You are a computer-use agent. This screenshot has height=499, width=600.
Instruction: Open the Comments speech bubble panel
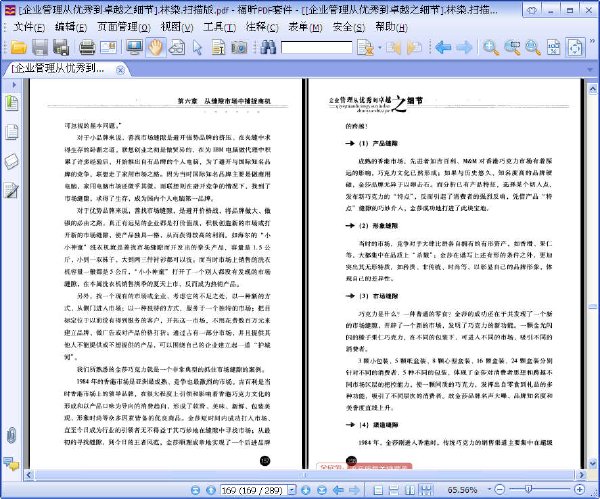coord(11,464)
